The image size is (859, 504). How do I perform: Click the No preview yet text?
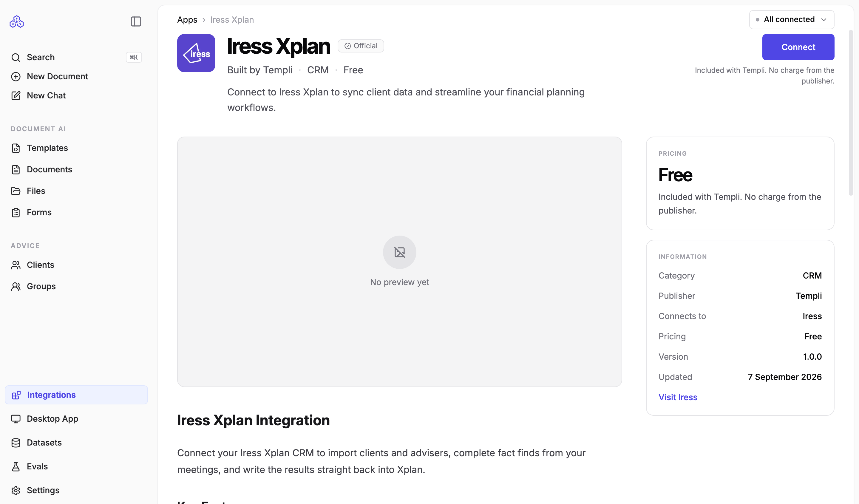pos(399,282)
